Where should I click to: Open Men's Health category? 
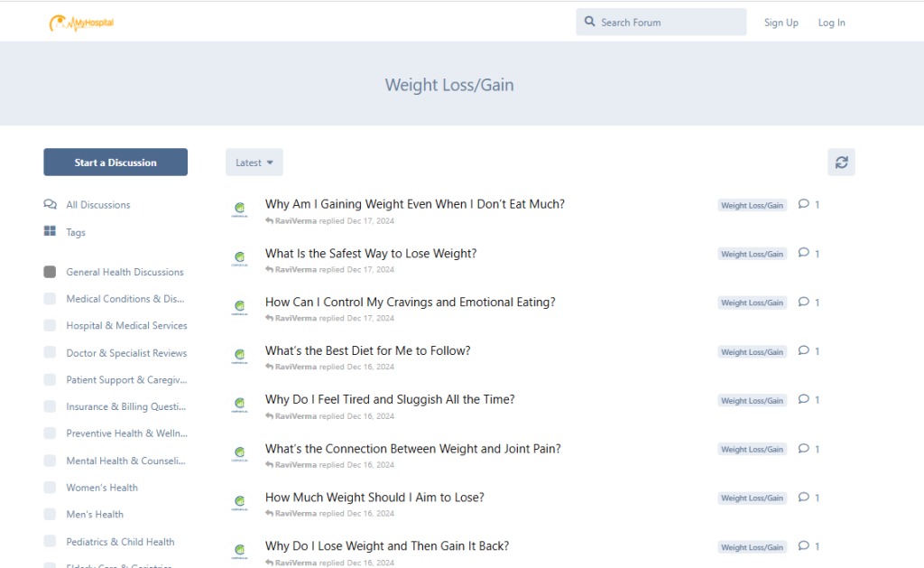point(95,515)
